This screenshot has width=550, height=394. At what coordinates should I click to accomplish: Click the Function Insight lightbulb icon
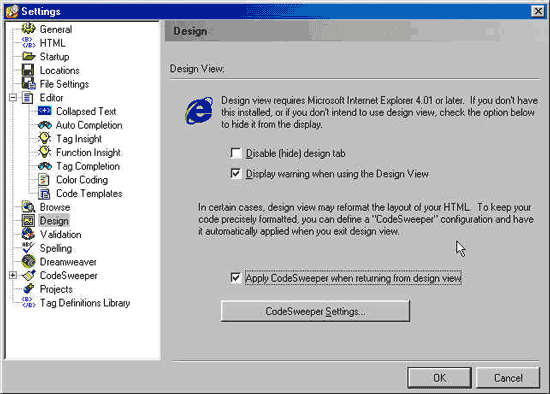(45, 152)
